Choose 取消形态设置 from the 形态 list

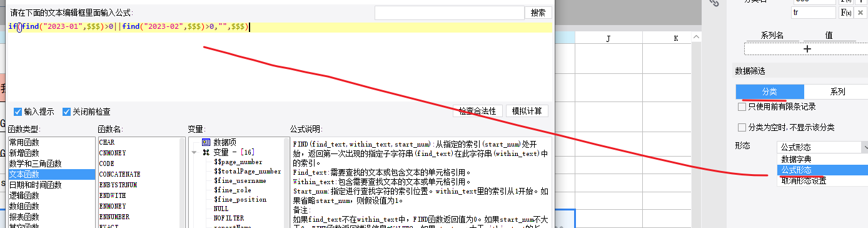click(822, 181)
